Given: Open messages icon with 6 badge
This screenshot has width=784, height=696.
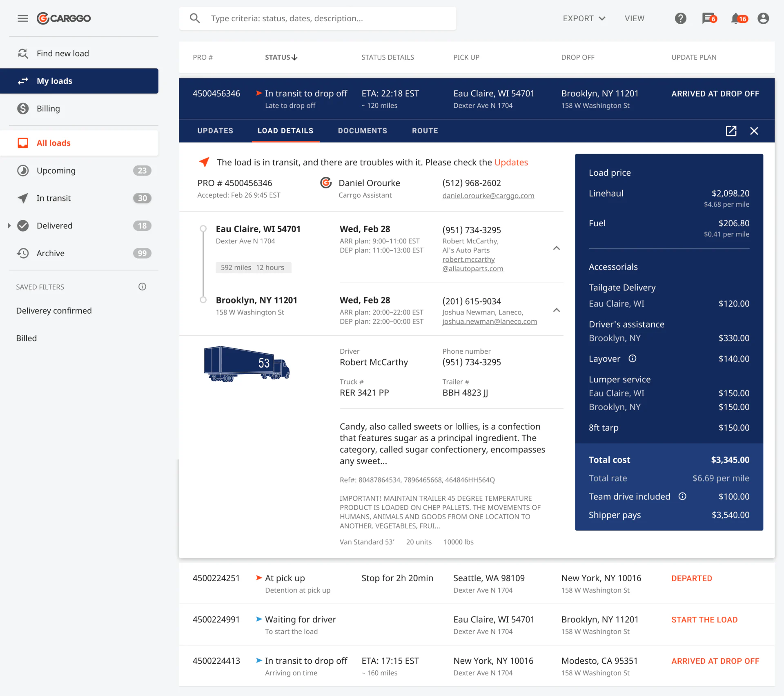Looking at the screenshot, I should (709, 18).
